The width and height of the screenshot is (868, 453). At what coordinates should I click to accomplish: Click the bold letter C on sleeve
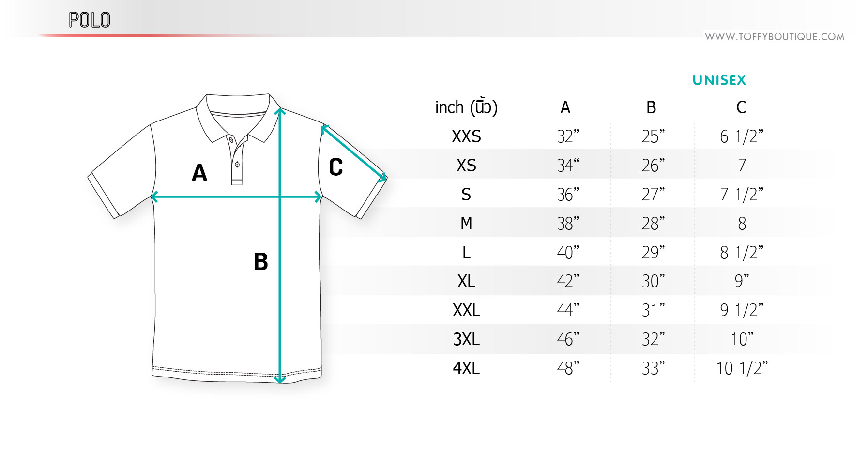pos(336,167)
